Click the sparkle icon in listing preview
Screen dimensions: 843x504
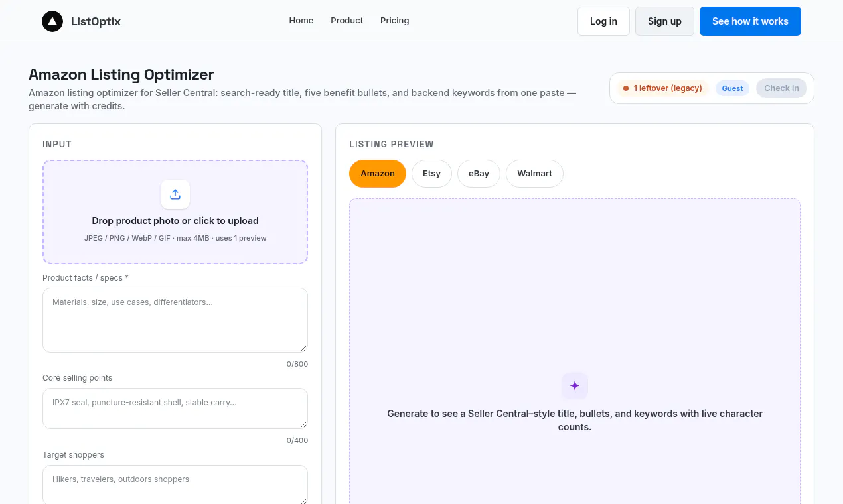tap(575, 385)
